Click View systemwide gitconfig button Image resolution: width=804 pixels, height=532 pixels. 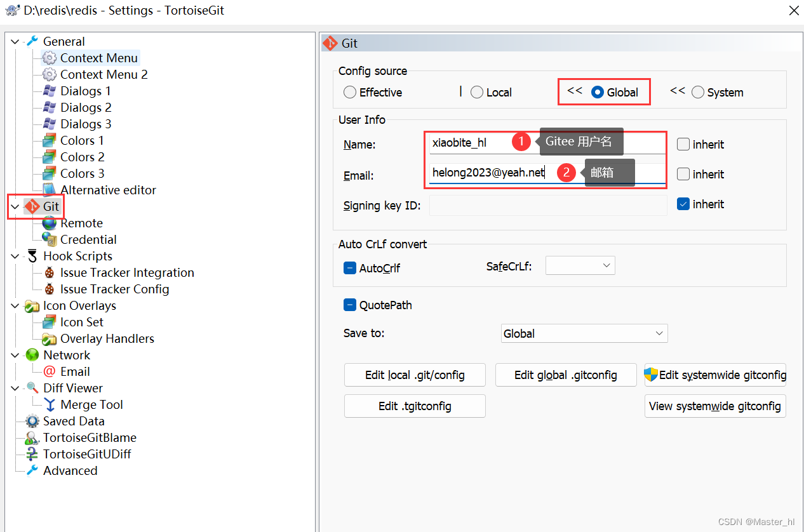click(x=715, y=406)
